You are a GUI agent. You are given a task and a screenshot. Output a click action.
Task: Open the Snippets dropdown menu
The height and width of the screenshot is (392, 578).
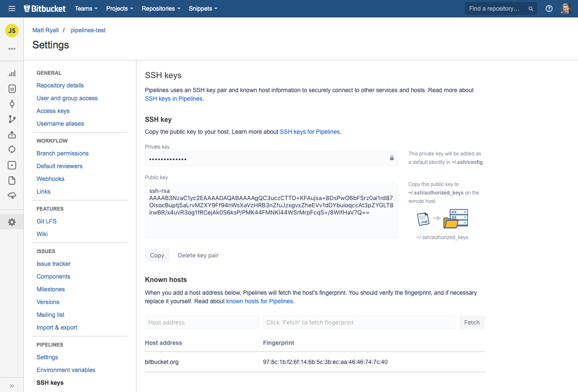(x=203, y=8)
